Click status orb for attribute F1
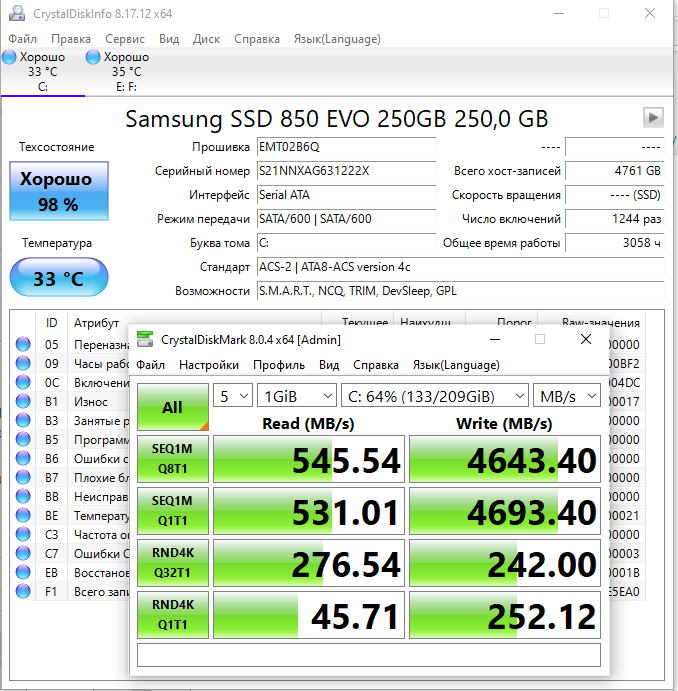Viewport: 678px width, 691px height. [x=23, y=591]
